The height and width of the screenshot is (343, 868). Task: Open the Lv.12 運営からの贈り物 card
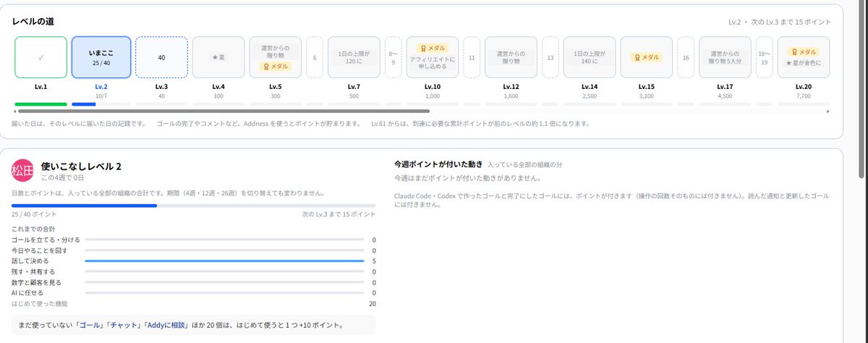click(x=511, y=57)
